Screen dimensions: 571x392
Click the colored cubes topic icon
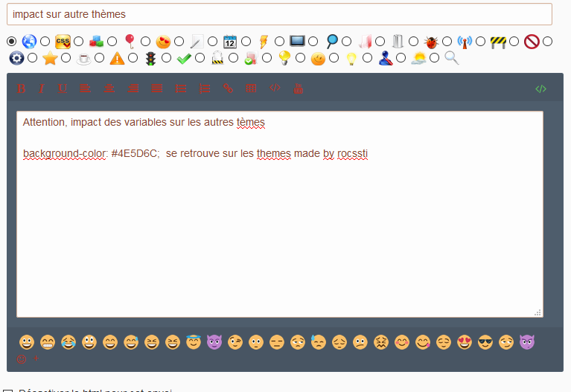[96, 41]
